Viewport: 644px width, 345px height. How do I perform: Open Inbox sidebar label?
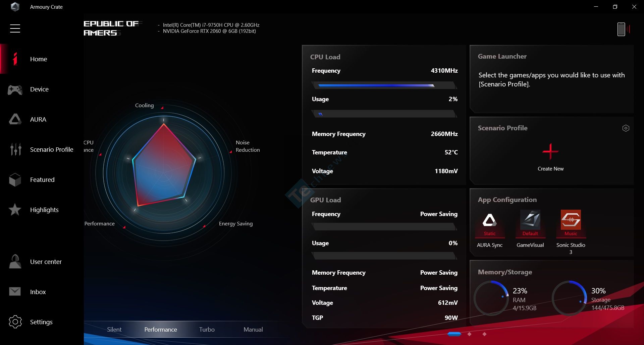click(38, 292)
